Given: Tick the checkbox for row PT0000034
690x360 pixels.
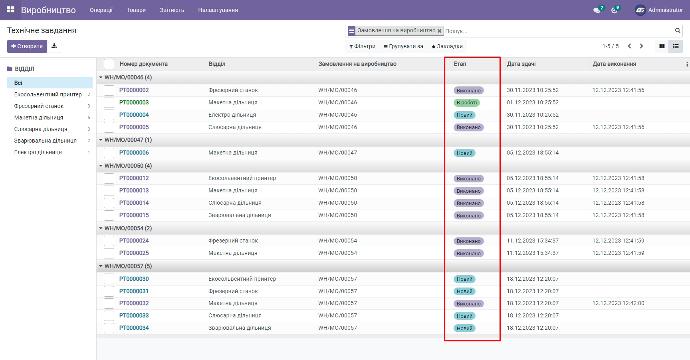Looking at the screenshot, I should (x=109, y=328).
